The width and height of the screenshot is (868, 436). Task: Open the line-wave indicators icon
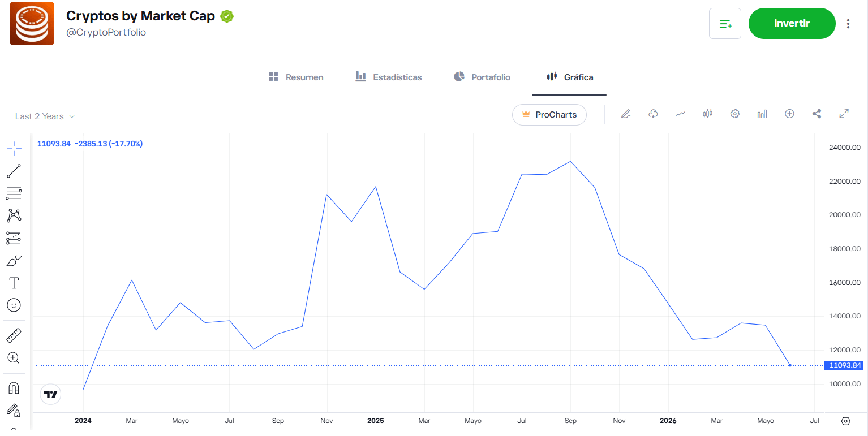click(x=680, y=114)
